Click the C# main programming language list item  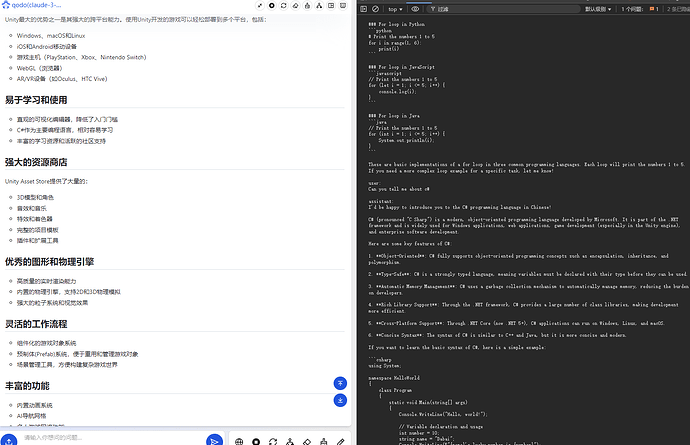65,130
